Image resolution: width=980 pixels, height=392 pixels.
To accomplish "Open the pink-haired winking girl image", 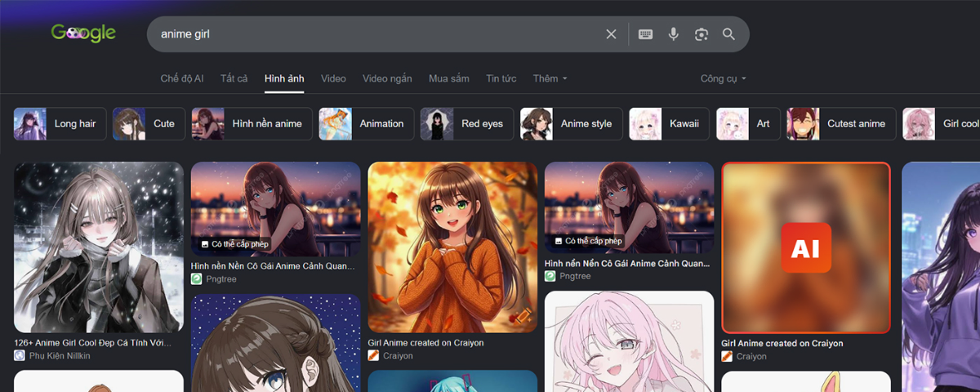I will tap(629, 341).
